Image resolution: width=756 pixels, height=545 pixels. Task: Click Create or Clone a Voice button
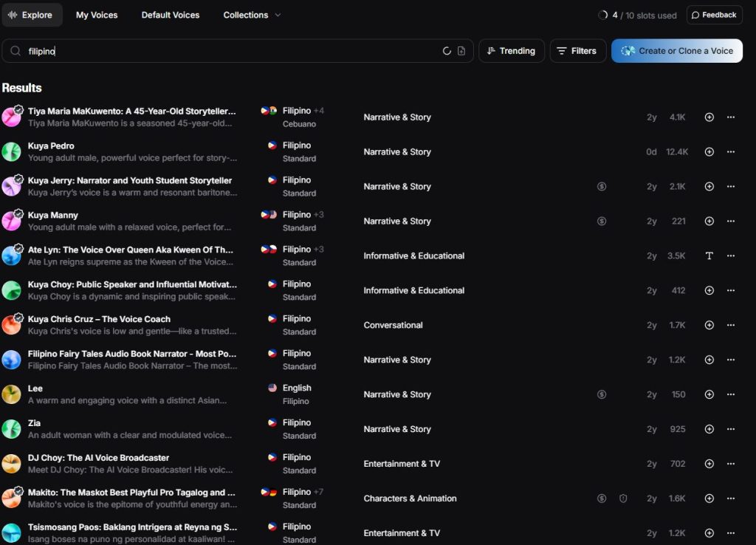tap(676, 51)
